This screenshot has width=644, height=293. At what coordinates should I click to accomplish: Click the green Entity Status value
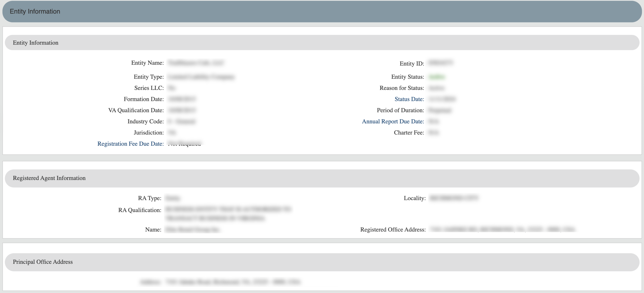[x=437, y=77]
